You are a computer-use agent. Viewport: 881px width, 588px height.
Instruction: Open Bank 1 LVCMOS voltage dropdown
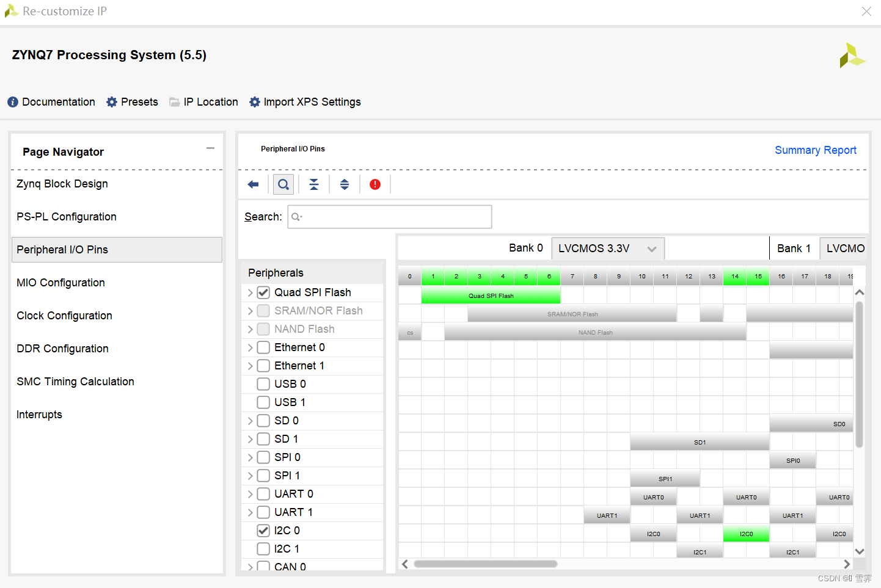[843, 249]
